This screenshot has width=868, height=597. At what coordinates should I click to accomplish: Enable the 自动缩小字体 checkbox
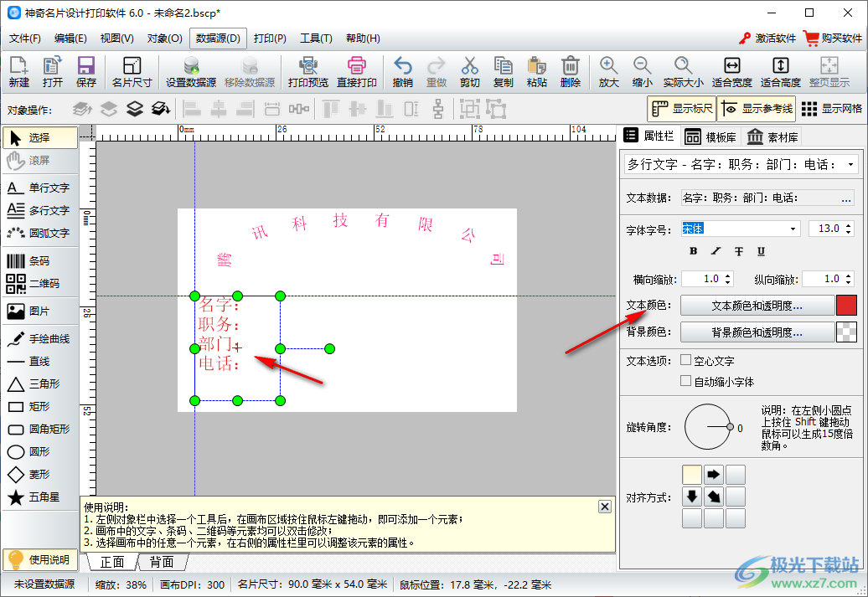[x=686, y=381]
